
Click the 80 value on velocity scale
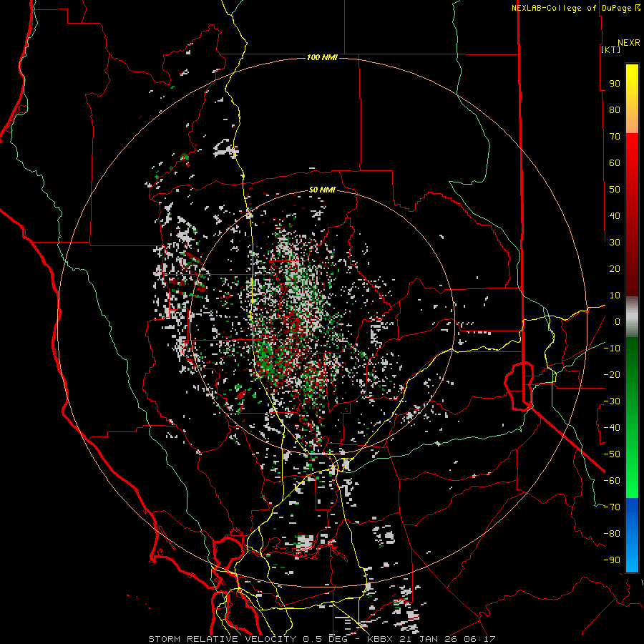(x=615, y=110)
